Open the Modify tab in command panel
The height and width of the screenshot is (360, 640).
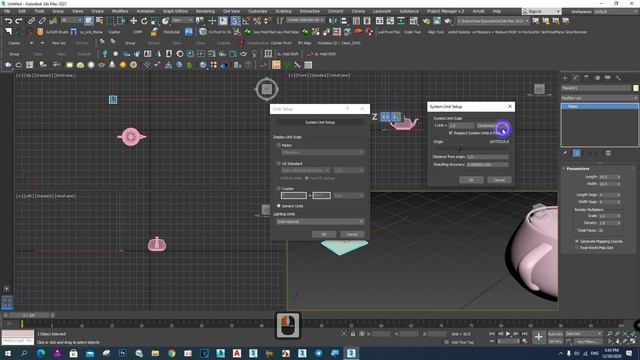click(576, 78)
